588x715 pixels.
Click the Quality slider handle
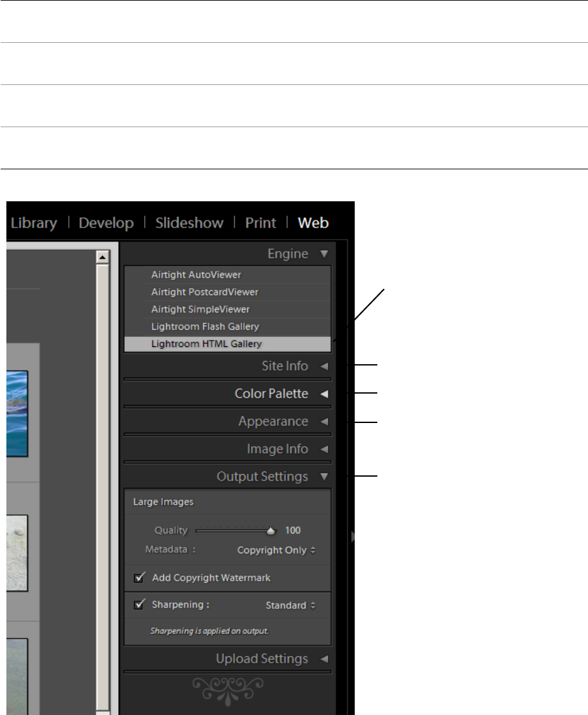point(271,531)
